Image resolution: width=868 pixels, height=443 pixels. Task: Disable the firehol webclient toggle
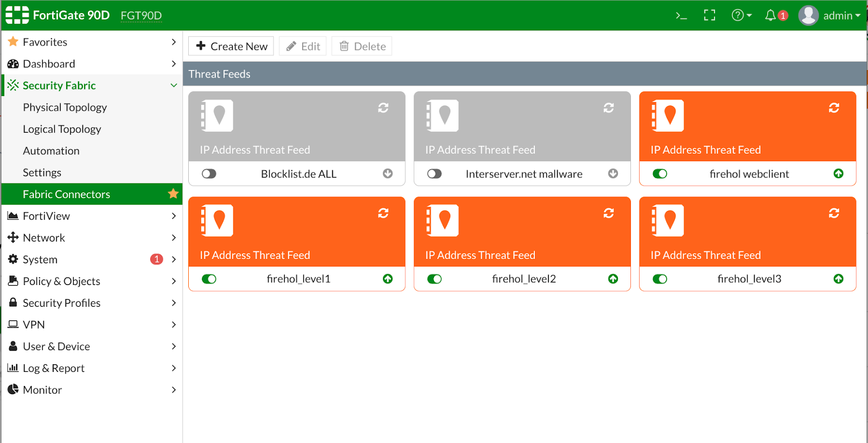tap(660, 174)
